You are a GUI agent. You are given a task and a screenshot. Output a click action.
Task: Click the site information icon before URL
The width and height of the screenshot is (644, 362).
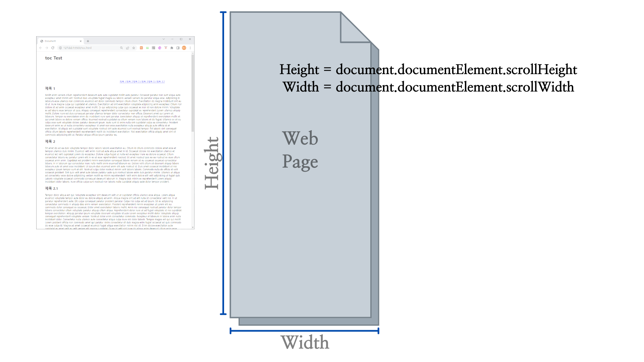(60, 48)
